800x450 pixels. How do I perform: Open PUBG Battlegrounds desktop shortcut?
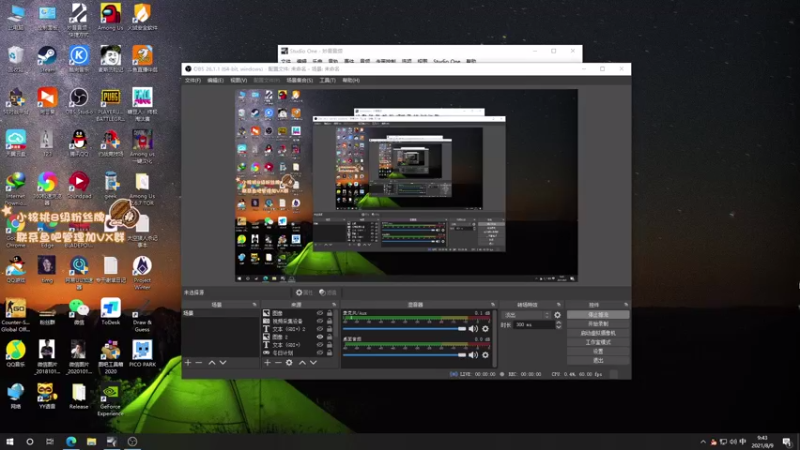tap(110, 105)
